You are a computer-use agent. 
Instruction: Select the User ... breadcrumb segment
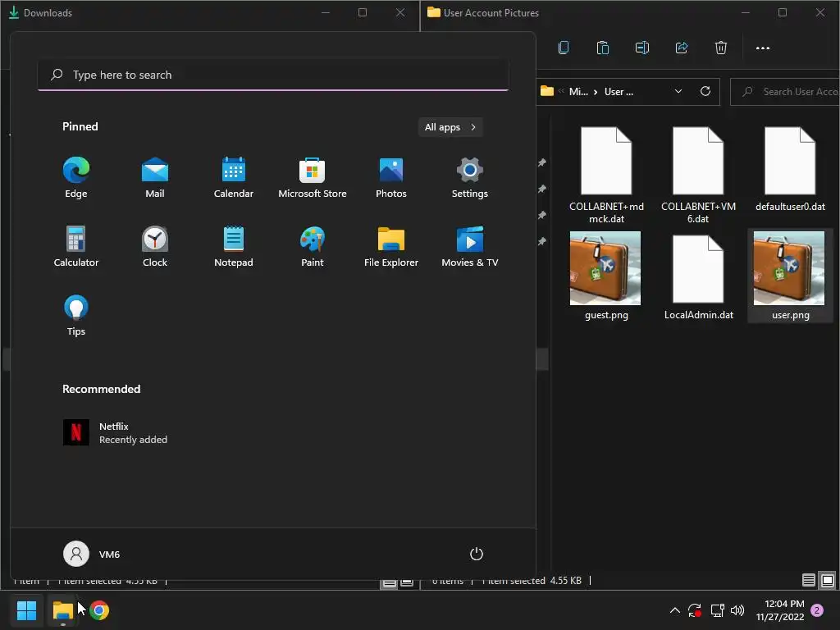(619, 92)
